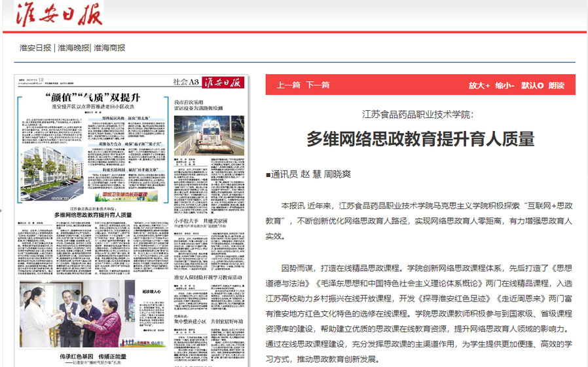Screen dimensions: 588x367
Task: Shrink text with 缩小-
Action: (x=505, y=85)
